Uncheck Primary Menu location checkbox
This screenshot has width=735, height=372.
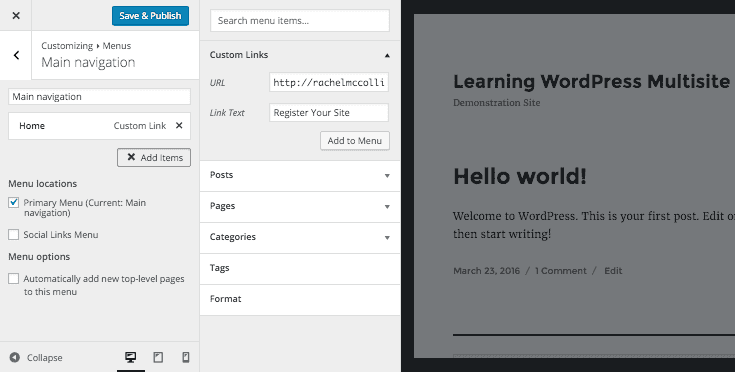coord(14,202)
